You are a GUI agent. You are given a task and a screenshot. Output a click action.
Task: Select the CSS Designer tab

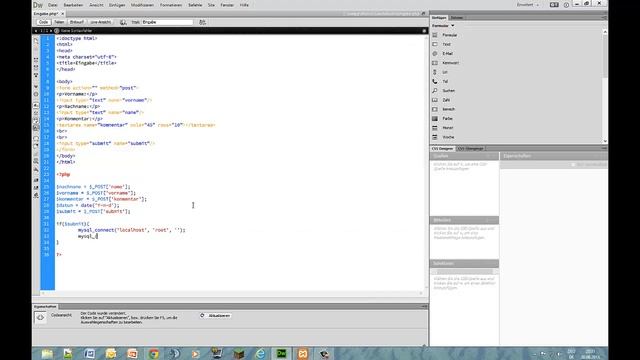(442, 148)
